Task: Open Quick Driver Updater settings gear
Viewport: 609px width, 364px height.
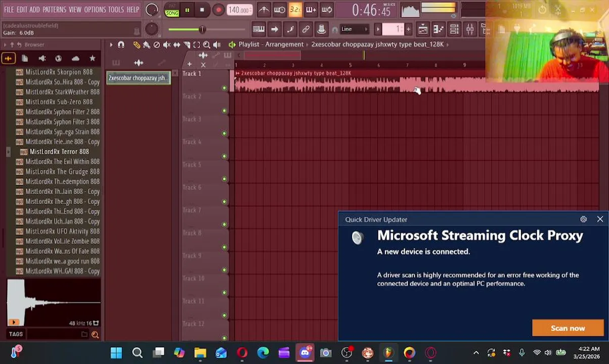Action: 583,219
